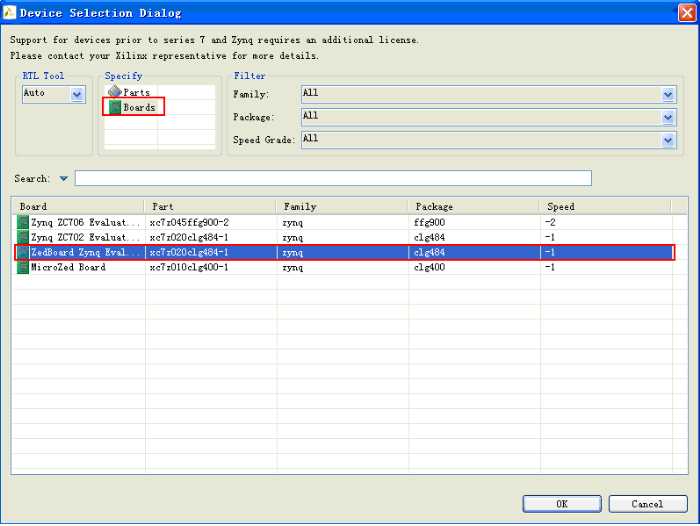
Task: Click the Zynq ZC702 board icon
Action: 23,237
